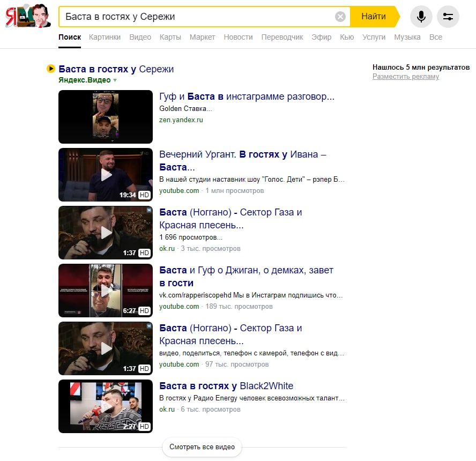Click youtube.com link with 189 тыс. просмотров

click(x=179, y=307)
